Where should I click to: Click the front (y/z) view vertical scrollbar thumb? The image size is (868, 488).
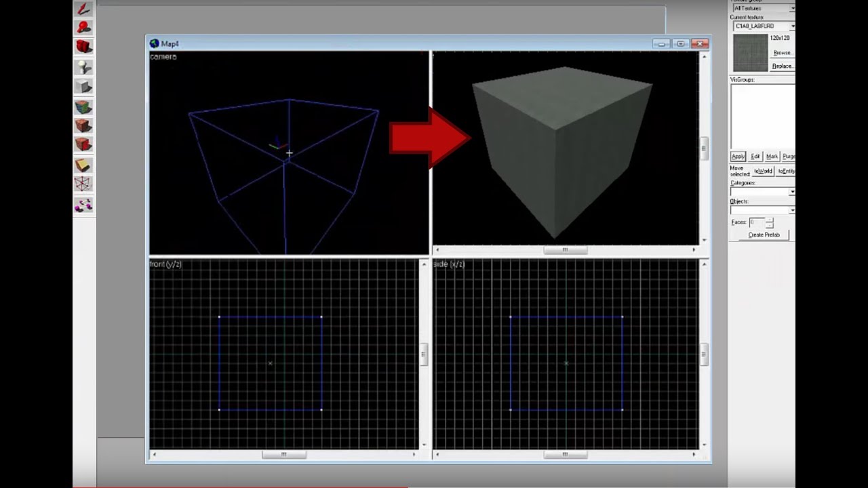pyautogui.click(x=424, y=353)
